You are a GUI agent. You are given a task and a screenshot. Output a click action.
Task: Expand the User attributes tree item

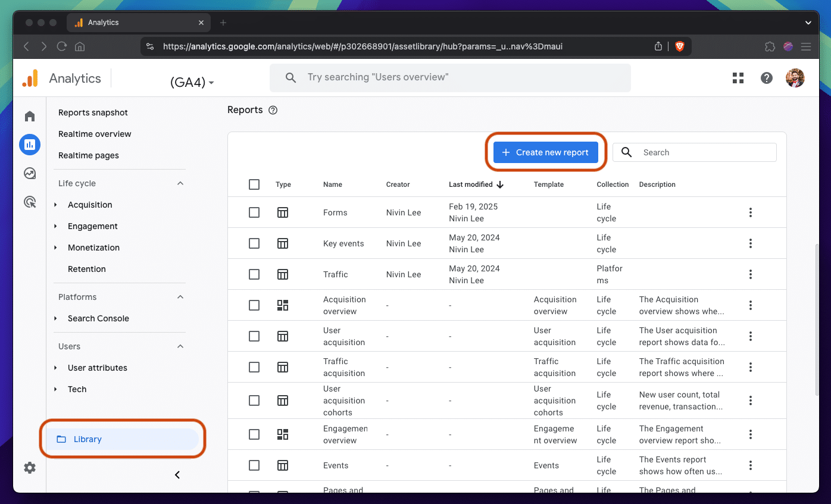[x=56, y=368]
